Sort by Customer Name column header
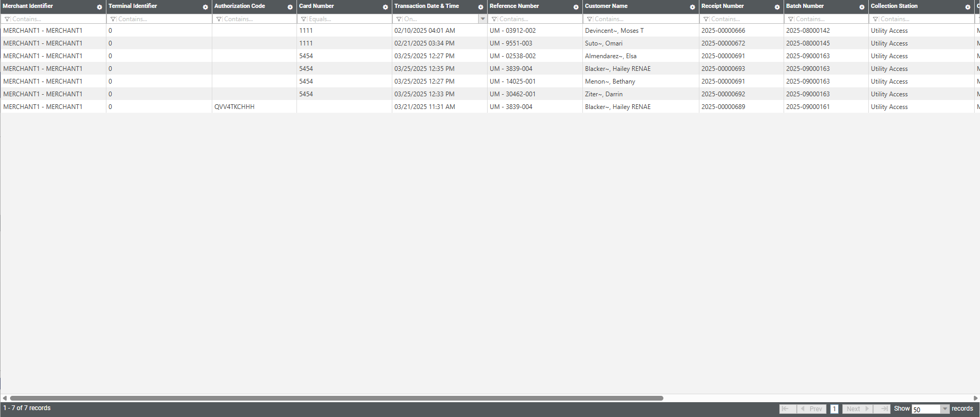The height and width of the screenshot is (417, 980). pyautogui.click(x=606, y=6)
